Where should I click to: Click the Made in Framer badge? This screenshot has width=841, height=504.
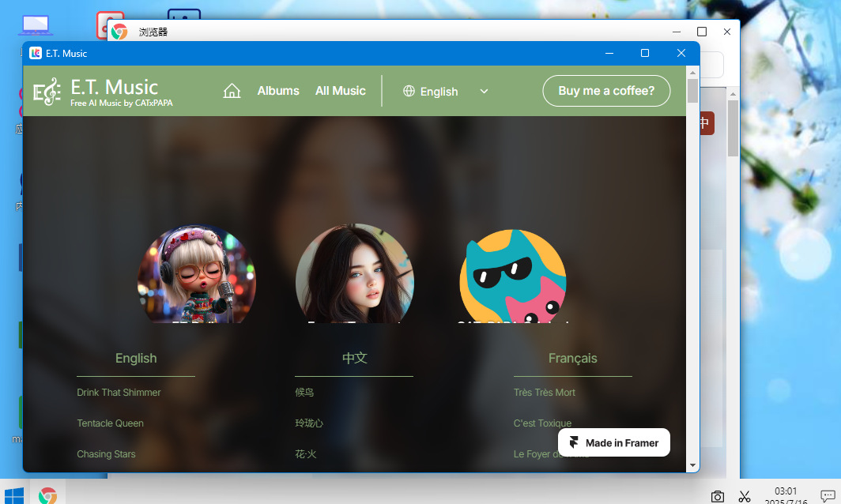pyautogui.click(x=613, y=442)
